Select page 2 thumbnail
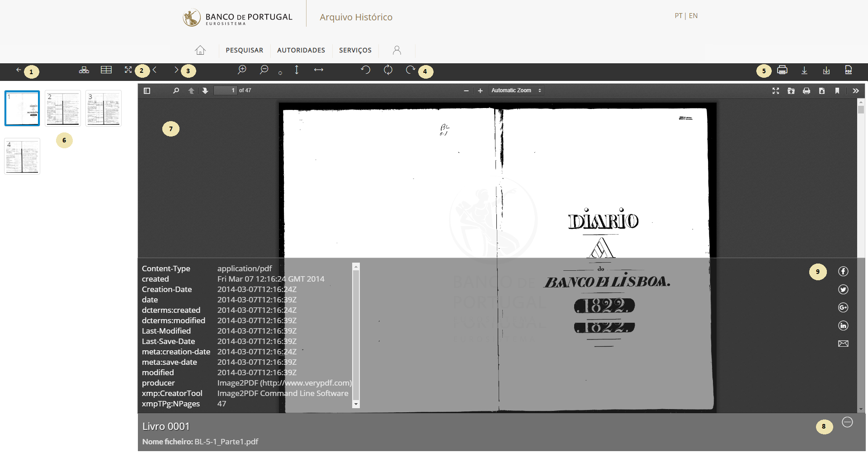868x457 pixels. (63, 108)
